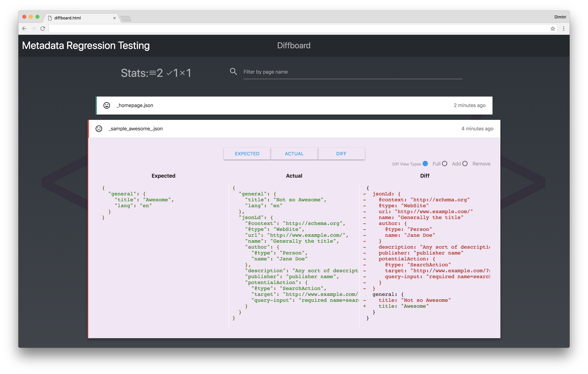The width and height of the screenshot is (588, 374).
Task: Close the diffboard.html tab
Action: point(114,18)
